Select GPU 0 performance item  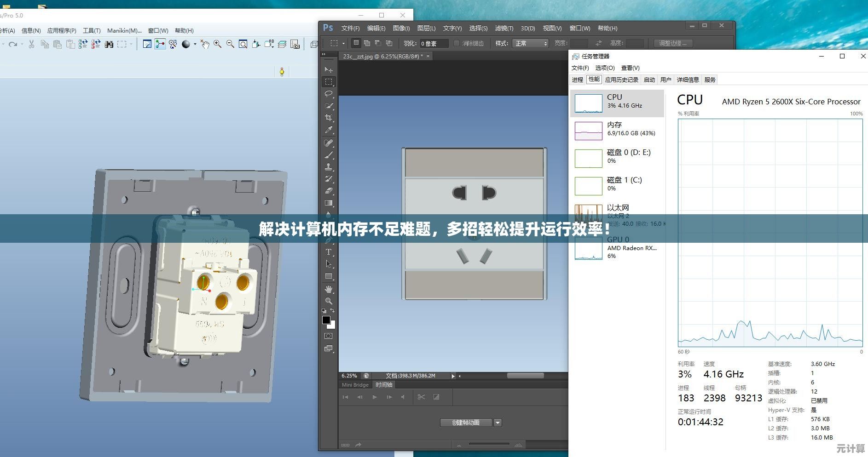(618, 248)
